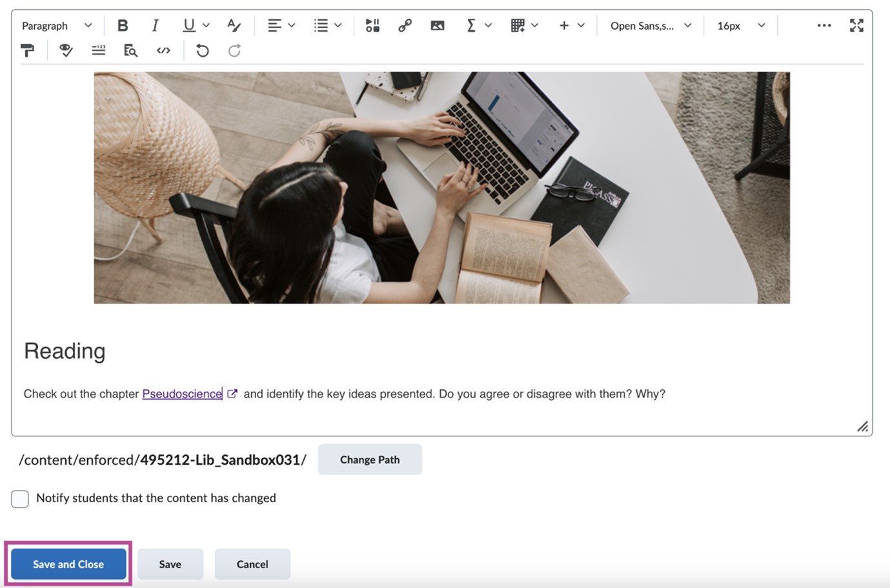Click external link icon beside Pseudoscience
This screenshot has width=890, height=588.
[232, 394]
